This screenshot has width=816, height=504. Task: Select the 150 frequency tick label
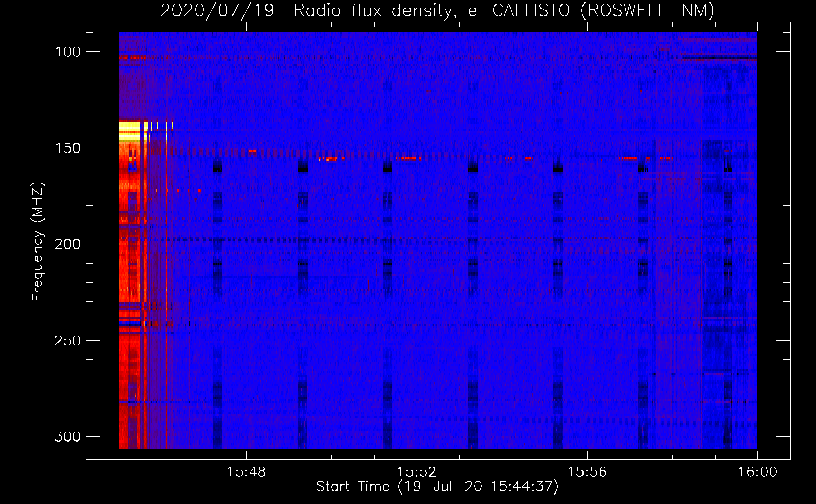68,148
